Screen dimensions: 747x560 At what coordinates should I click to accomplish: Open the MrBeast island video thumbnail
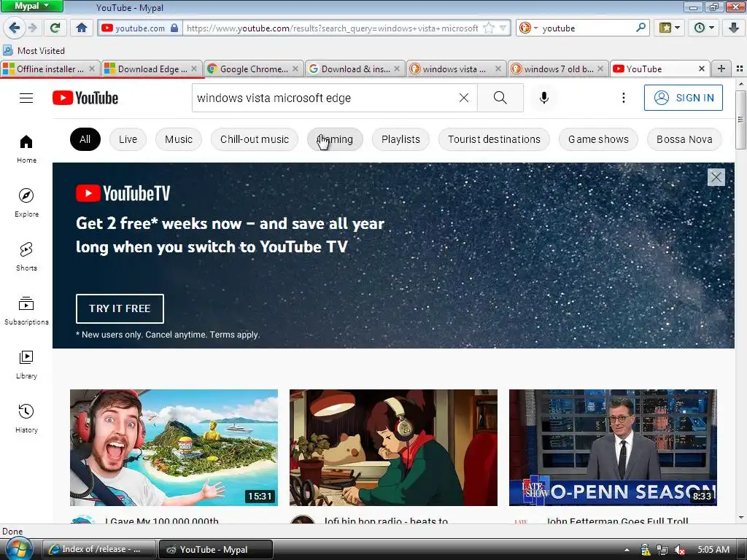pyautogui.click(x=174, y=448)
